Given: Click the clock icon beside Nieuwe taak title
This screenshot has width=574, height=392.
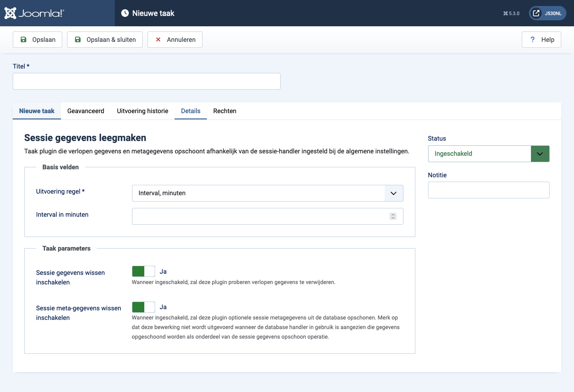Looking at the screenshot, I should (x=125, y=13).
